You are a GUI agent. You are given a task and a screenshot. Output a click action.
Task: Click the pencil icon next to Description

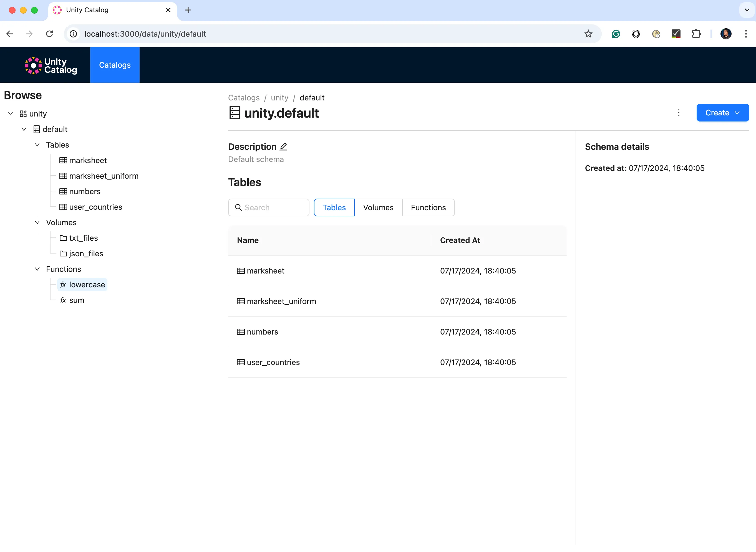[283, 146]
